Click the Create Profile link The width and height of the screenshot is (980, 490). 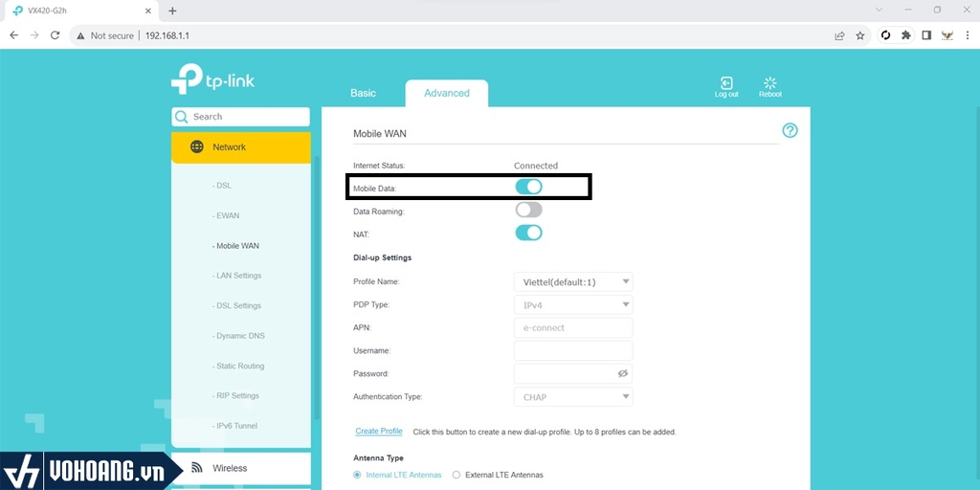(379, 432)
